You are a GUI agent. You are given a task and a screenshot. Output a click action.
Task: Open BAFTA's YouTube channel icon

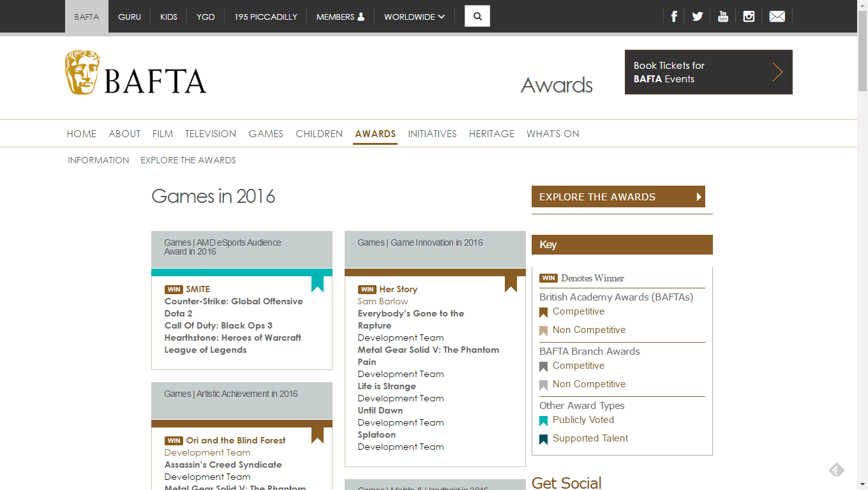click(723, 17)
